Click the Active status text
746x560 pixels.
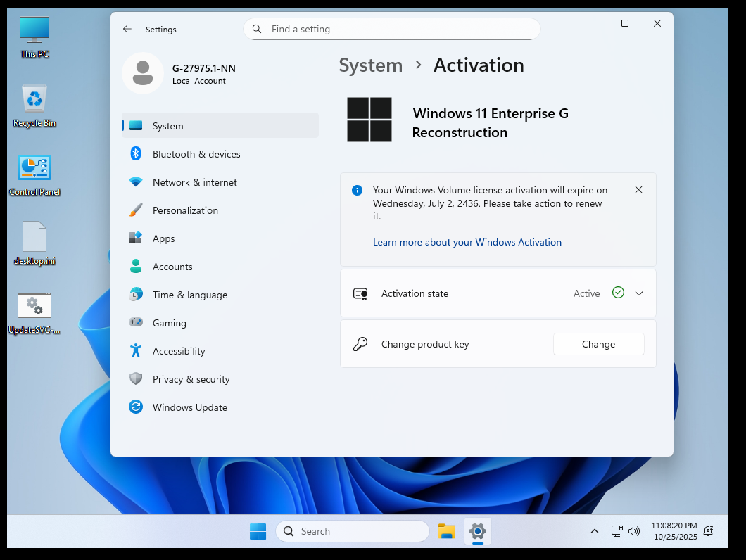[586, 293]
